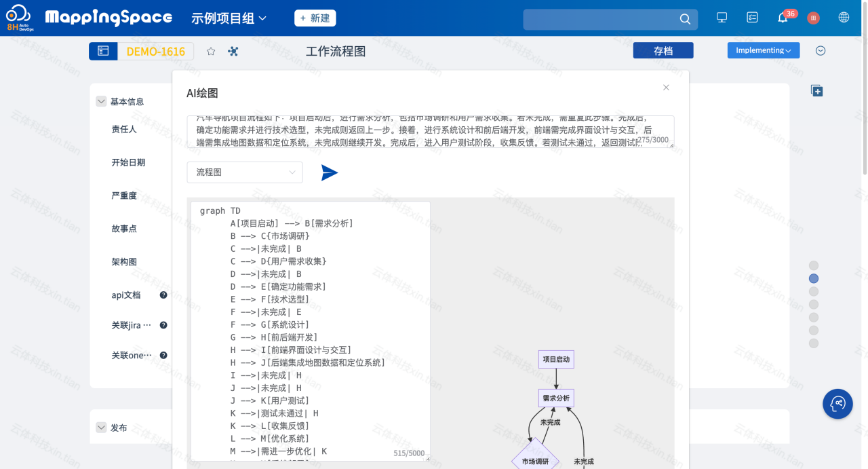This screenshot has width=868, height=469.
Task: Click into the AI prompt text area
Action: coord(431,132)
